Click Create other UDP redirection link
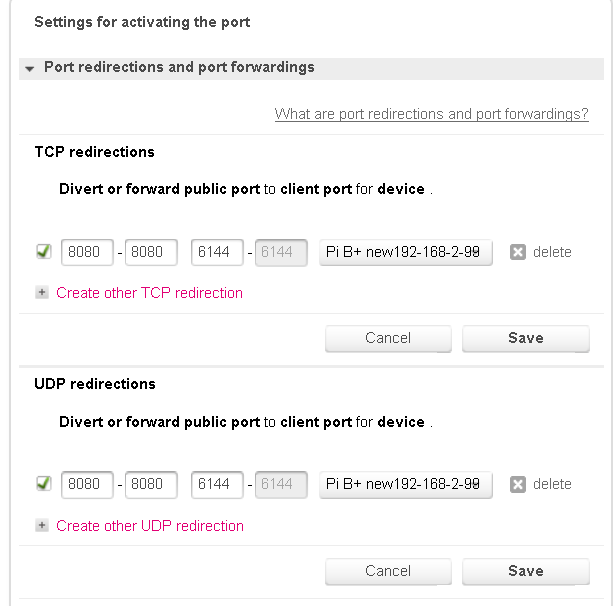Viewport: 613px width, 606px height. coord(150,525)
